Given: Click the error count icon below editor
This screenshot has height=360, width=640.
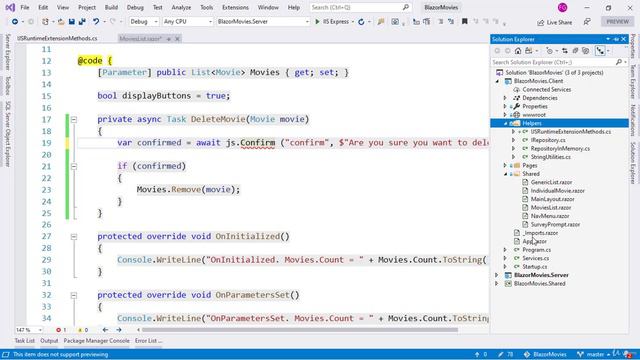Looking at the screenshot, I should click(58, 330).
